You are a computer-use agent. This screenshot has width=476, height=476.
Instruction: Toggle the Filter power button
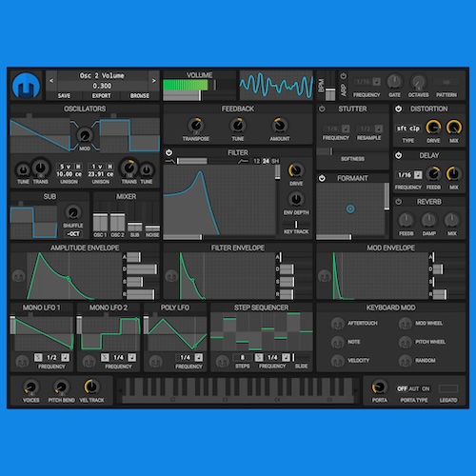[x=169, y=152]
